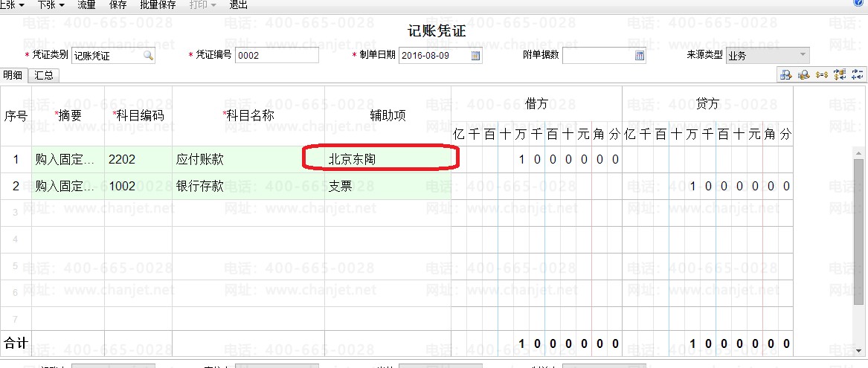Click 退出 to exit
Viewport: 868px width, 368px height.
pyautogui.click(x=238, y=5)
